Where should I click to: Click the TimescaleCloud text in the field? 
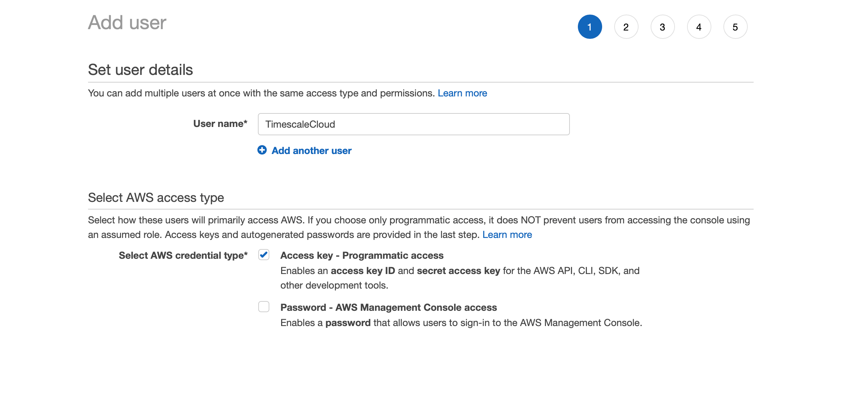(x=300, y=124)
